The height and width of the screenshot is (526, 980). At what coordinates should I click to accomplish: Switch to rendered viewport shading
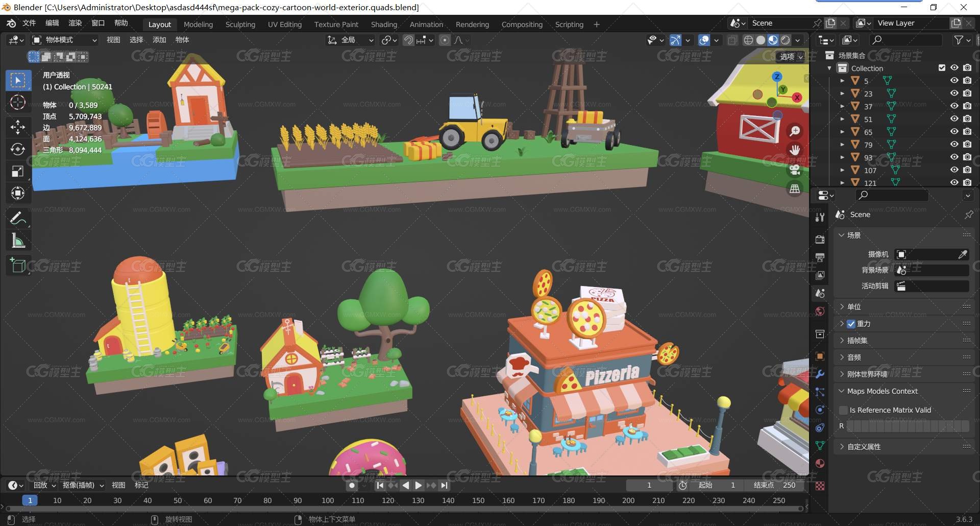coord(786,40)
